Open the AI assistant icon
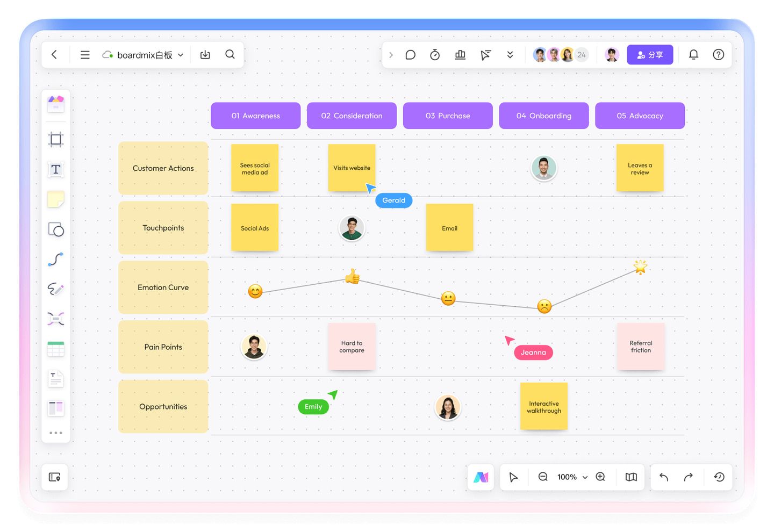Screen dimensions: 774x532 [481, 477]
